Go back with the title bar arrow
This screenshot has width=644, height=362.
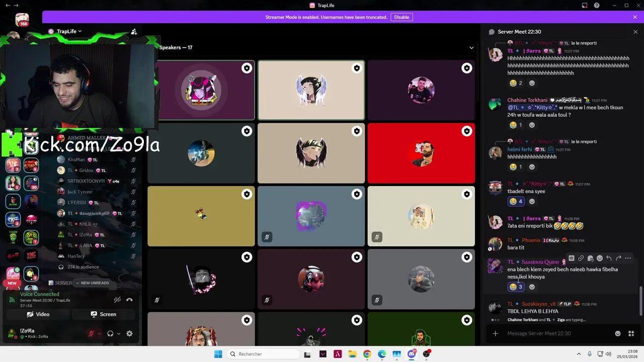coord(8,6)
